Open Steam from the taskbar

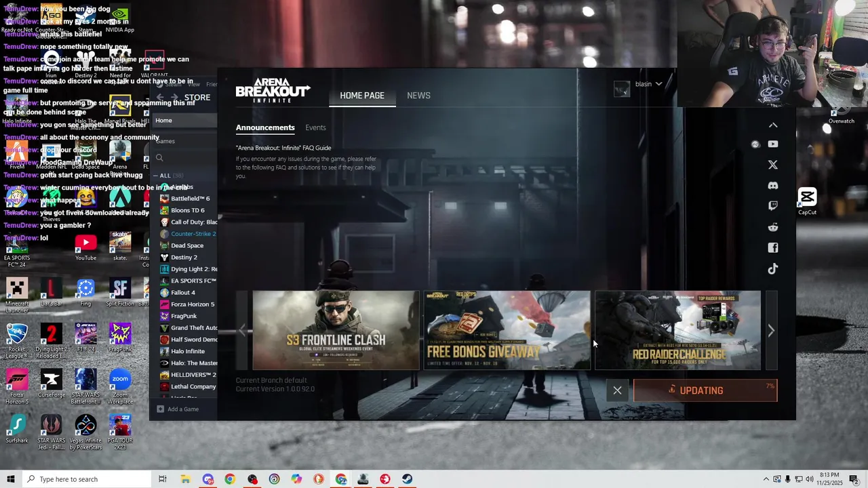point(408,479)
